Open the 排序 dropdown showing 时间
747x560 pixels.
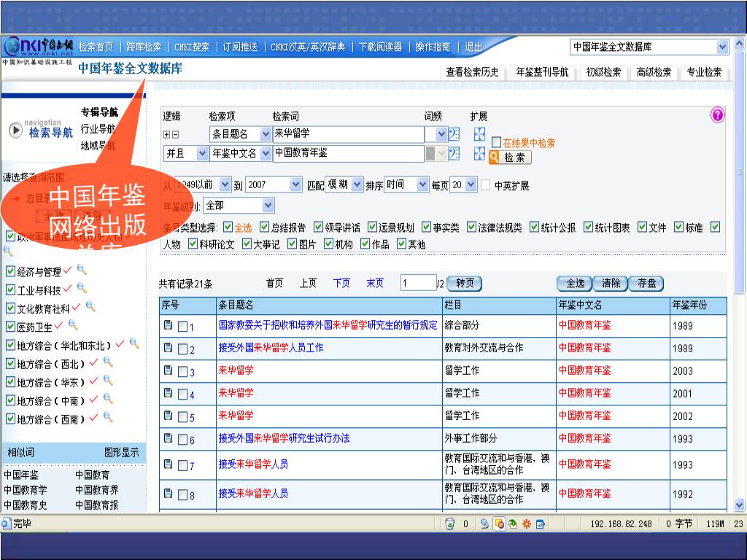422,184
